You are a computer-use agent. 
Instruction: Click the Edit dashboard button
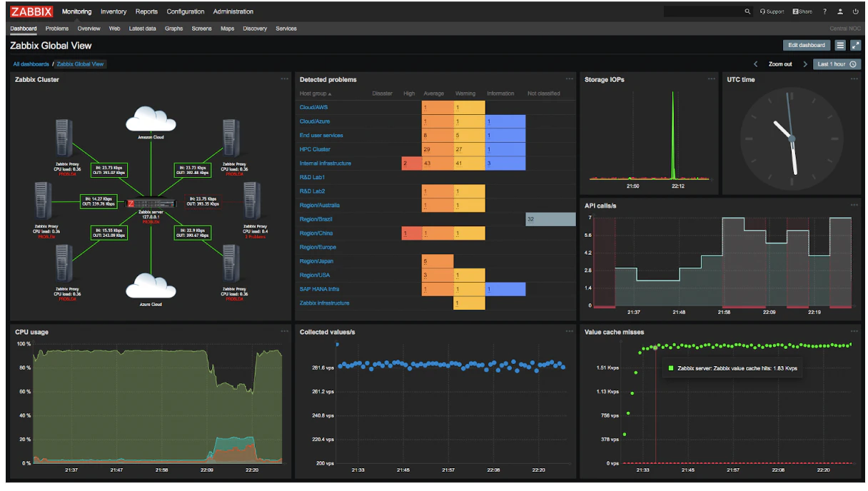[807, 45]
